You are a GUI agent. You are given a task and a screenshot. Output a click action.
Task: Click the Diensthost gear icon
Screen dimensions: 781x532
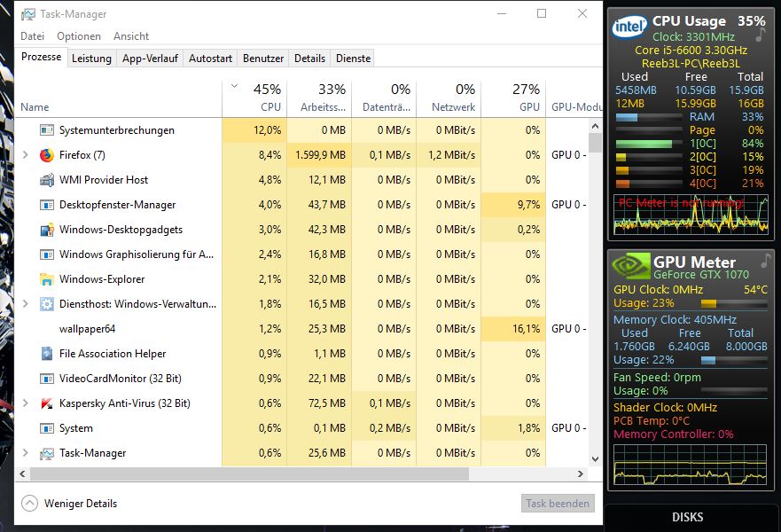pyautogui.click(x=47, y=304)
